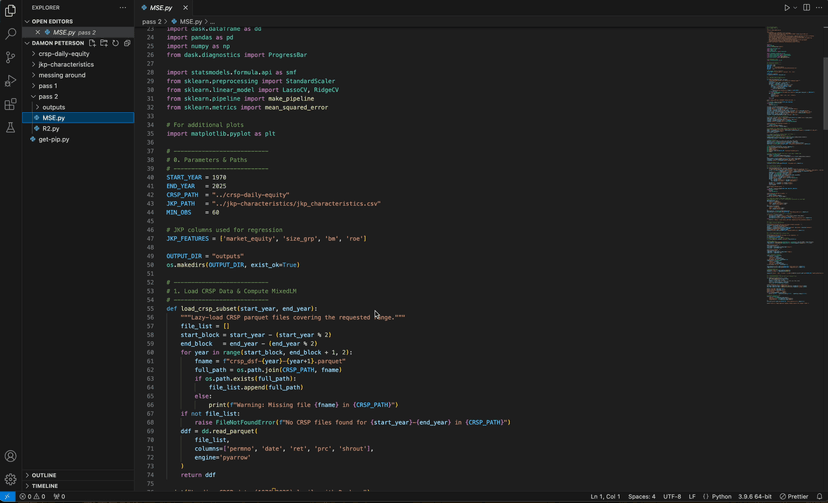Open the Source Control view icon

(x=10, y=58)
